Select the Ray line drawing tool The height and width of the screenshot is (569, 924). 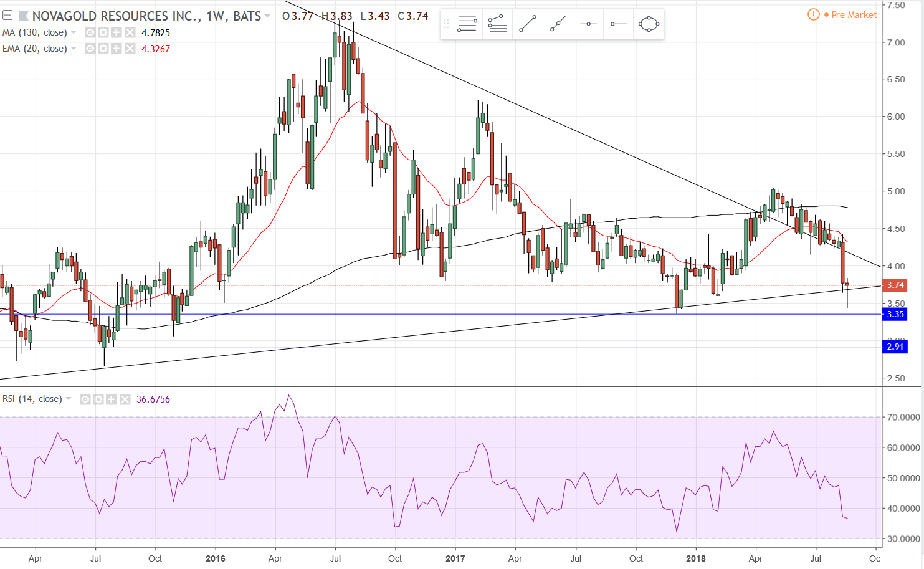point(558,24)
